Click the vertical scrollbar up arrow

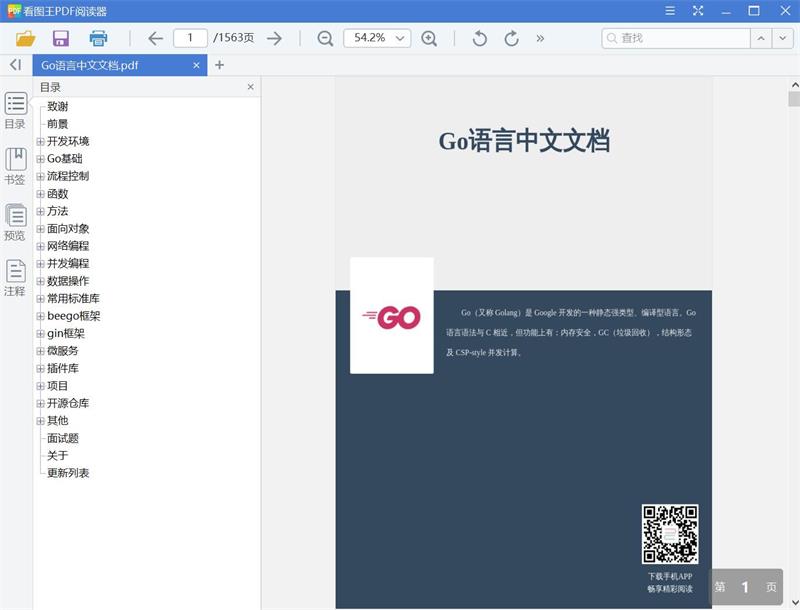coord(794,85)
